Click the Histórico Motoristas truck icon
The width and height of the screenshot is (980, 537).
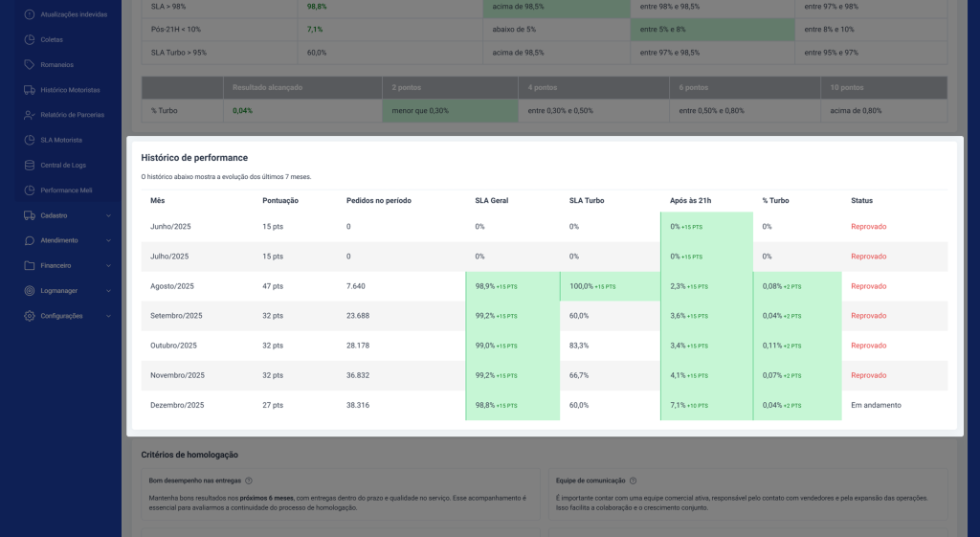pyautogui.click(x=30, y=90)
